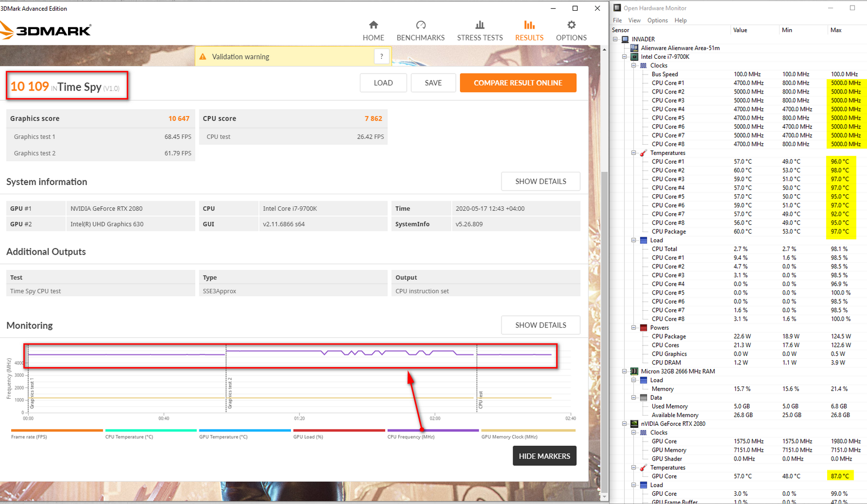Click the 3DMark vertical scrollbar up arrow
867x504 pixels.
pyautogui.click(x=604, y=50)
